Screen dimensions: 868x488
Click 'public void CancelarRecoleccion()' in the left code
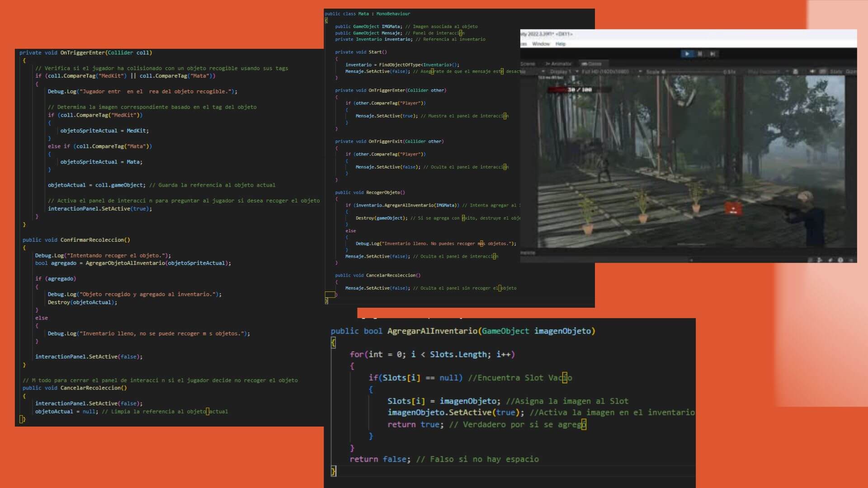click(x=75, y=388)
